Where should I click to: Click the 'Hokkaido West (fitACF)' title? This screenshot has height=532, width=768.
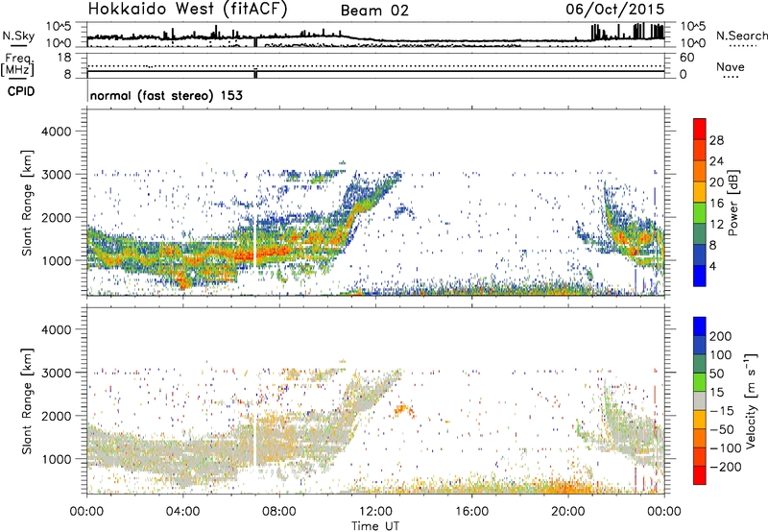[x=187, y=10]
